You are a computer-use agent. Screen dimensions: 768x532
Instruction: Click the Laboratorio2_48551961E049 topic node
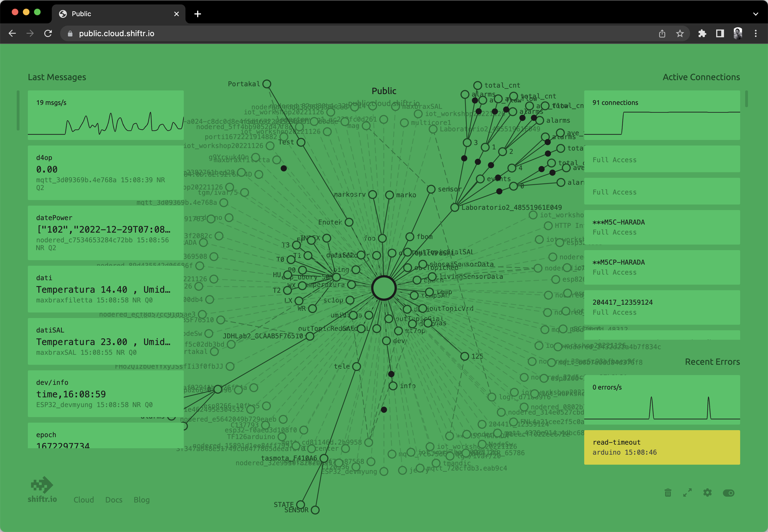tap(454, 207)
